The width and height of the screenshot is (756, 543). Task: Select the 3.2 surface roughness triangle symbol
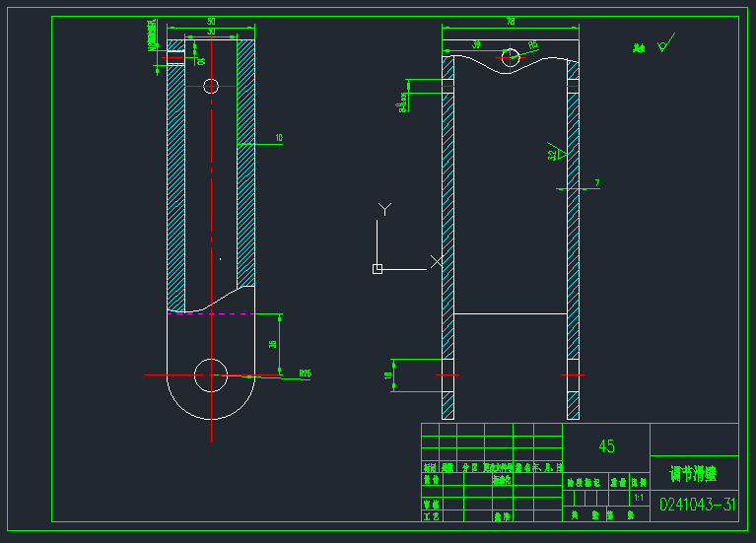pyautogui.click(x=557, y=152)
